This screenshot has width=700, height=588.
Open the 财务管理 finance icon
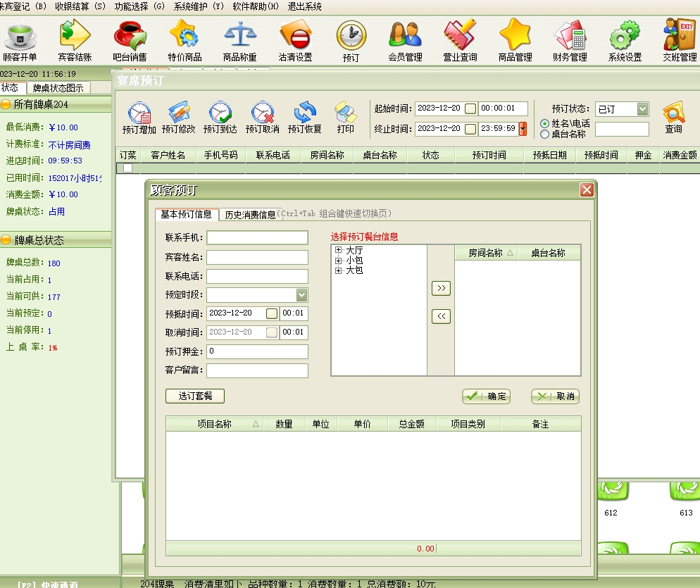(x=570, y=40)
